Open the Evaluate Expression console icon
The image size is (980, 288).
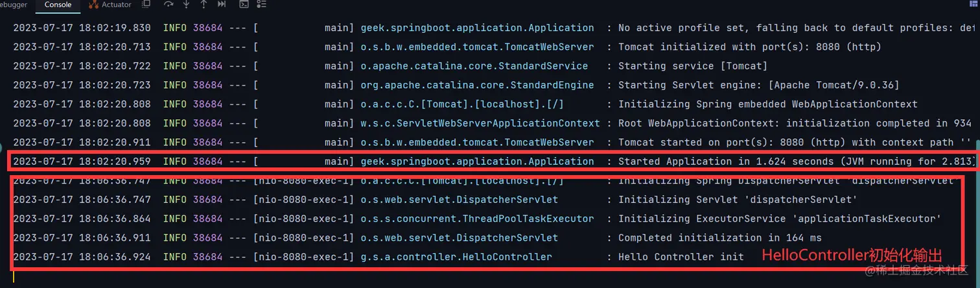click(244, 5)
